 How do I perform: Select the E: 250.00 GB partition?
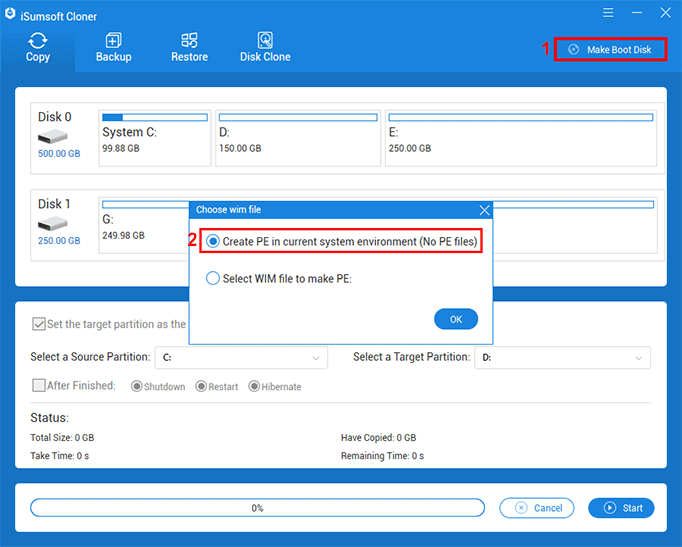(521, 138)
